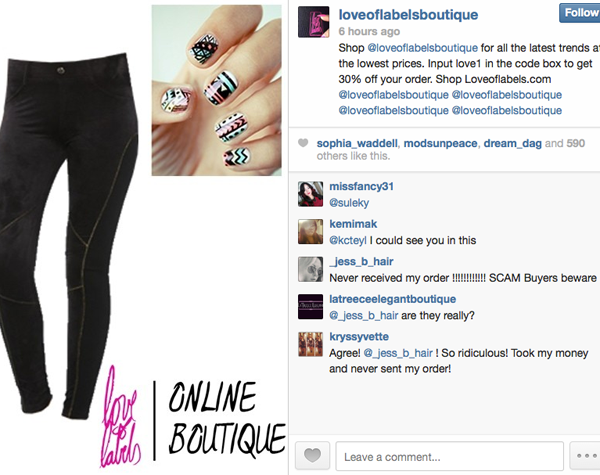Image resolution: width=600 pixels, height=475 pixels.
Task: Click the small grey likes heart icon
Action: (303, 143)
